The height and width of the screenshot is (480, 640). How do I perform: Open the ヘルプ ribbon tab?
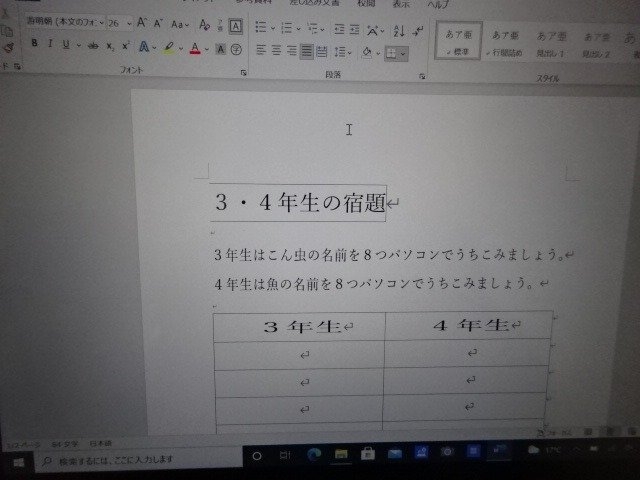click(437, 4)
